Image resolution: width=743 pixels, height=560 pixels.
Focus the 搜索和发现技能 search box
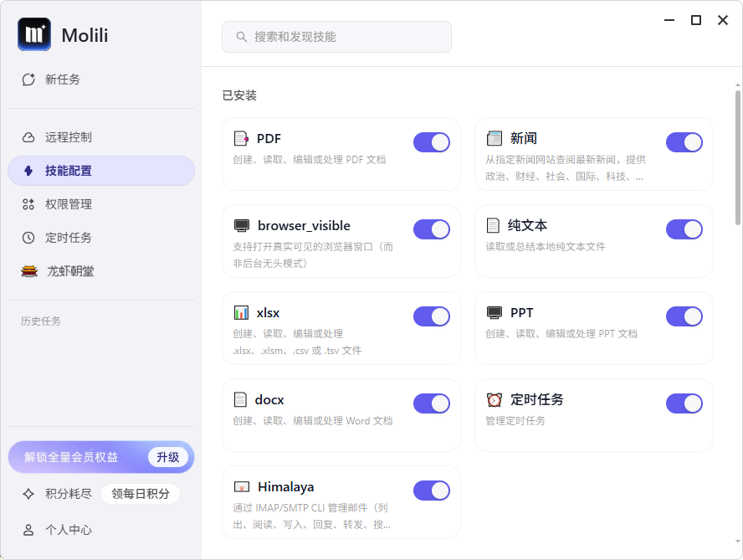coord(336,37)
